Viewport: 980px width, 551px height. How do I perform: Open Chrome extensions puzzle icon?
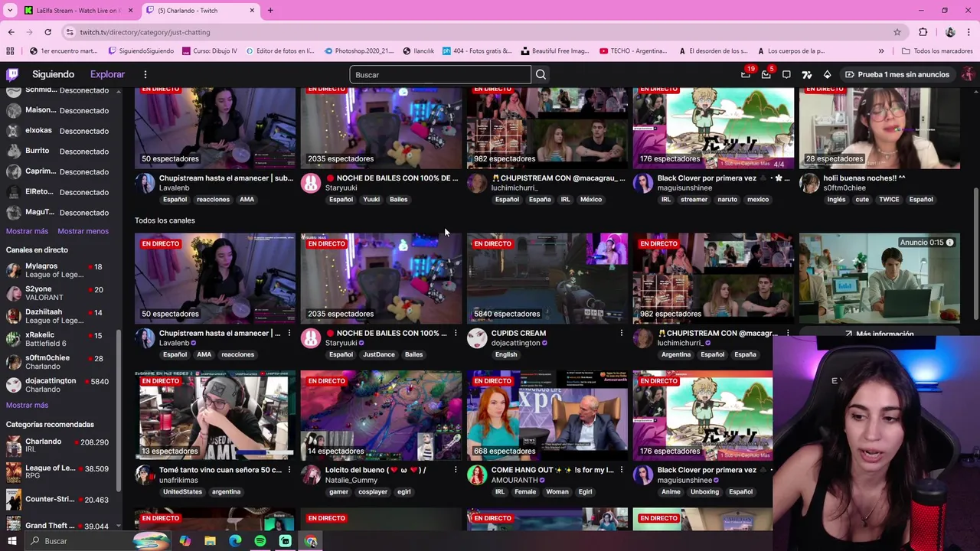pos(923,32)
